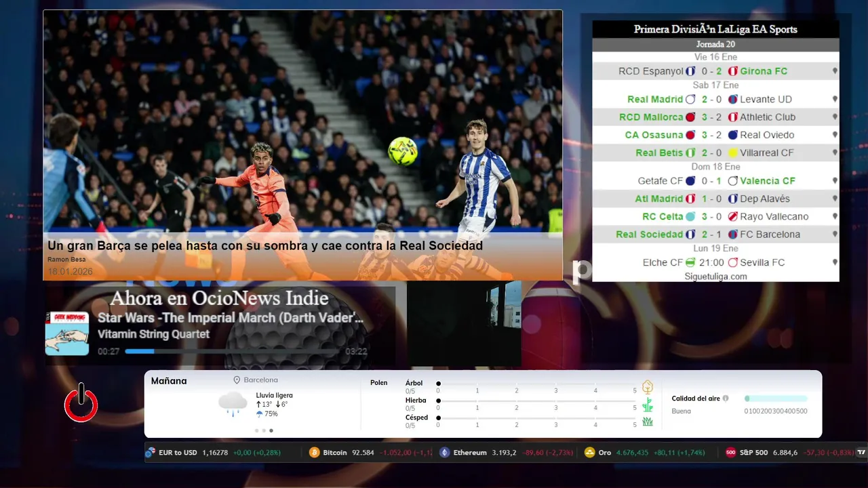Click the Jornada 20 header
The image size is (868, 488).
(x=715, y=45)
